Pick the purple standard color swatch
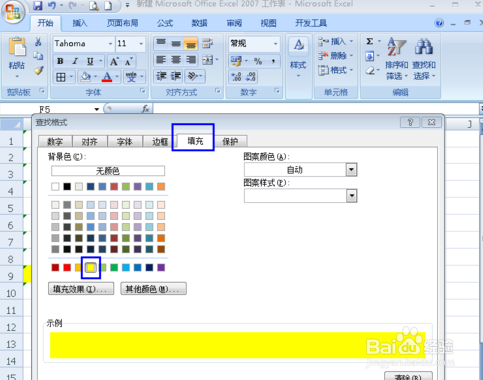483x380 pixels. (161, 267)
